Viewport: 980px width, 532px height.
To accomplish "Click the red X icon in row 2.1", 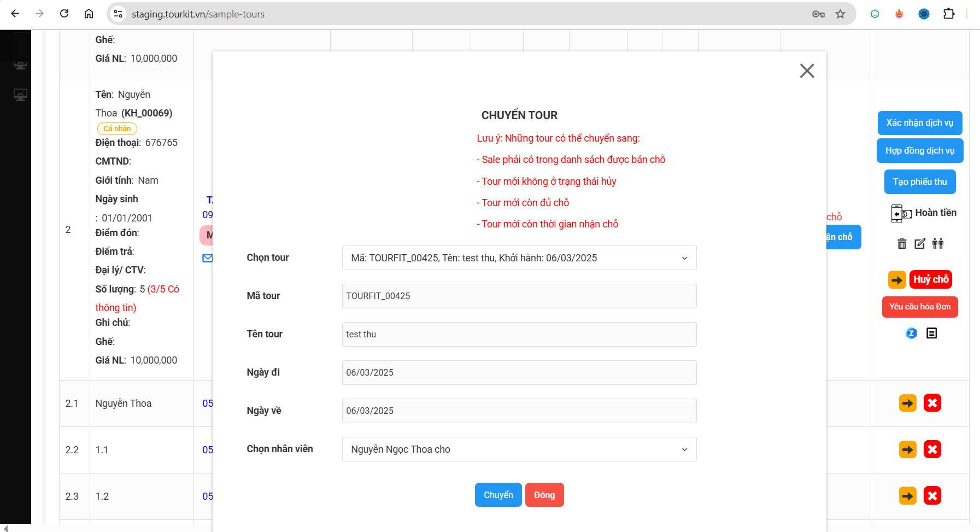I will coord(932,404).
